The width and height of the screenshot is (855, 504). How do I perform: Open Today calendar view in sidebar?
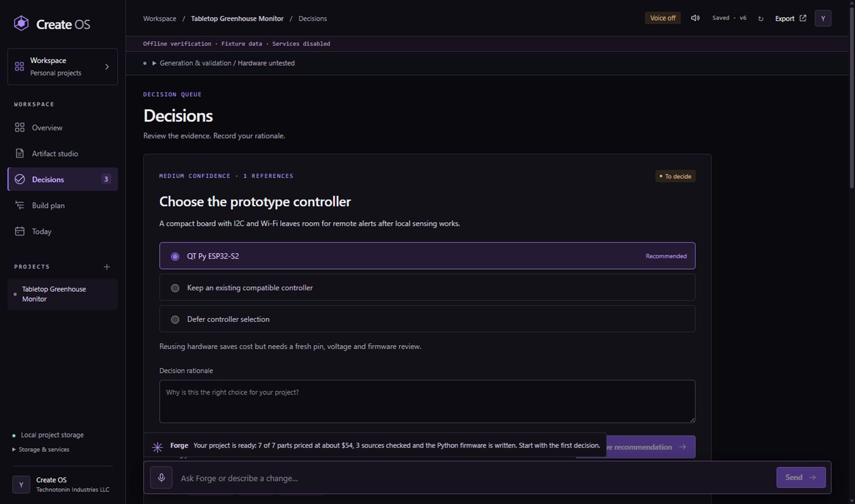[x=63, y=231]
